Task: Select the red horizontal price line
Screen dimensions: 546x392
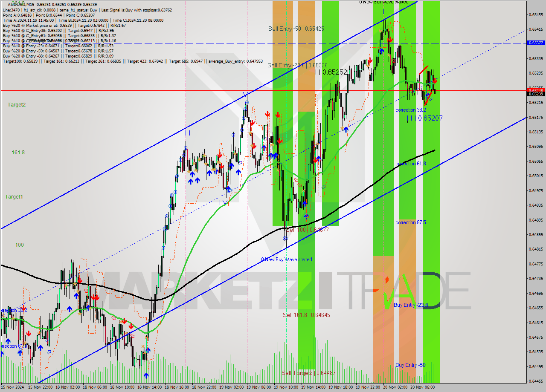Action: pyautogui.click(x=264, y=90)
